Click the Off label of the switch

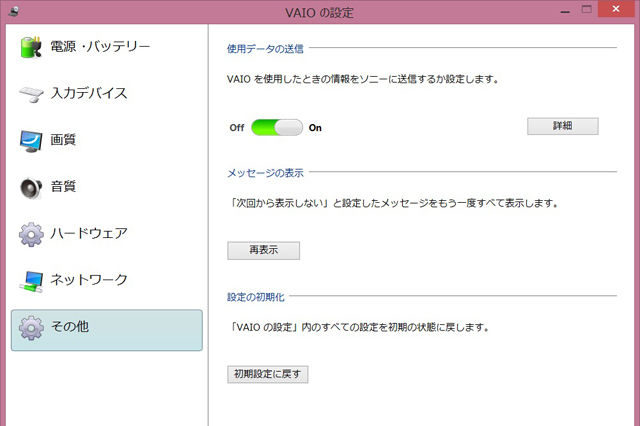pos(237,128)
